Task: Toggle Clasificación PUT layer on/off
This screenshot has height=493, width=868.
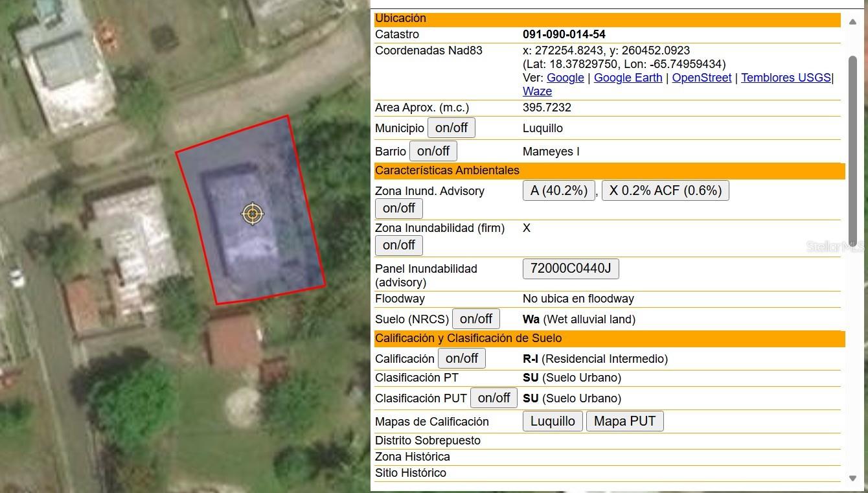Action: click(494, 398)
